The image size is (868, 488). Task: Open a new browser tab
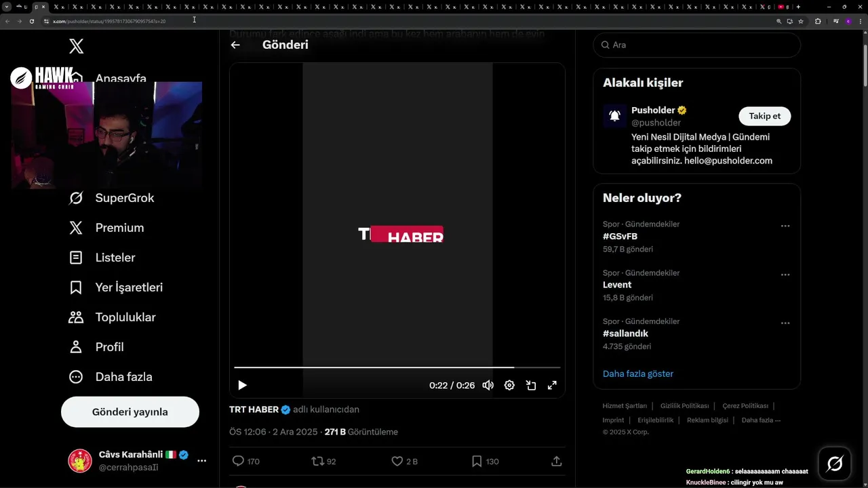click(798, 7)
